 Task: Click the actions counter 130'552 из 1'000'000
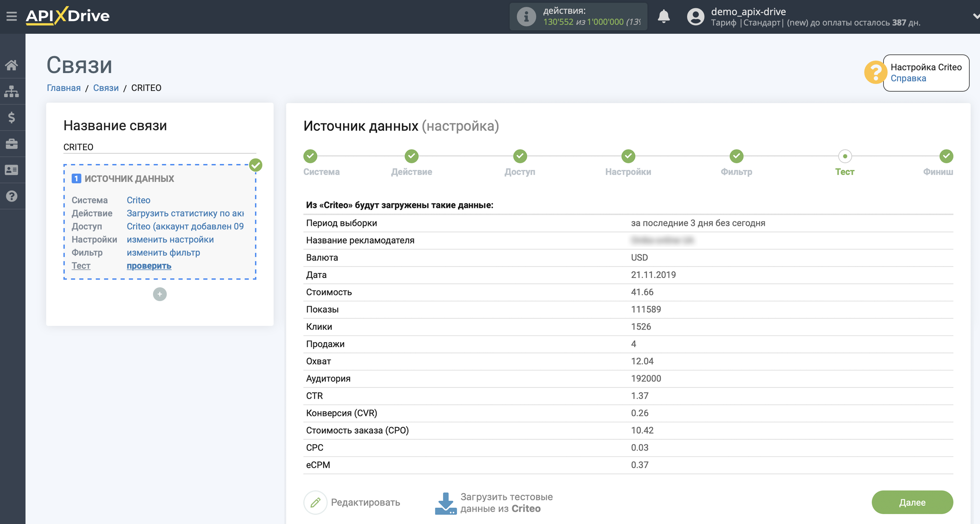(x=592, y=22)
